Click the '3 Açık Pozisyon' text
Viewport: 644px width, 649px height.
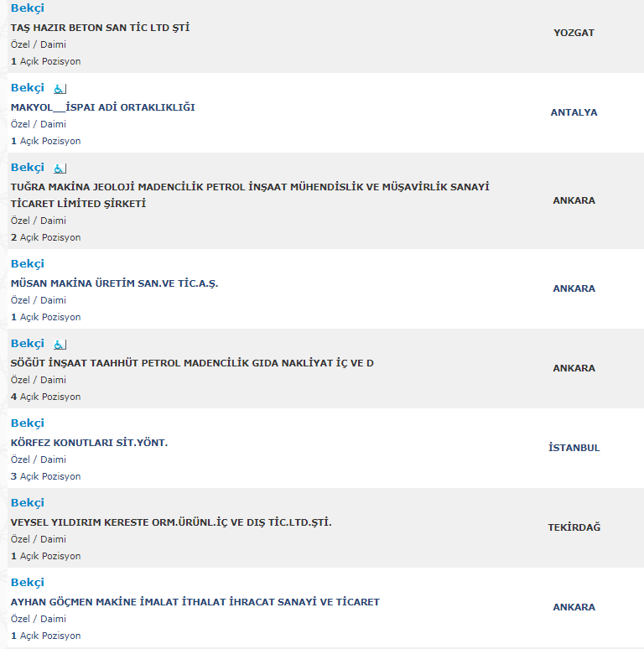[45, 476]
